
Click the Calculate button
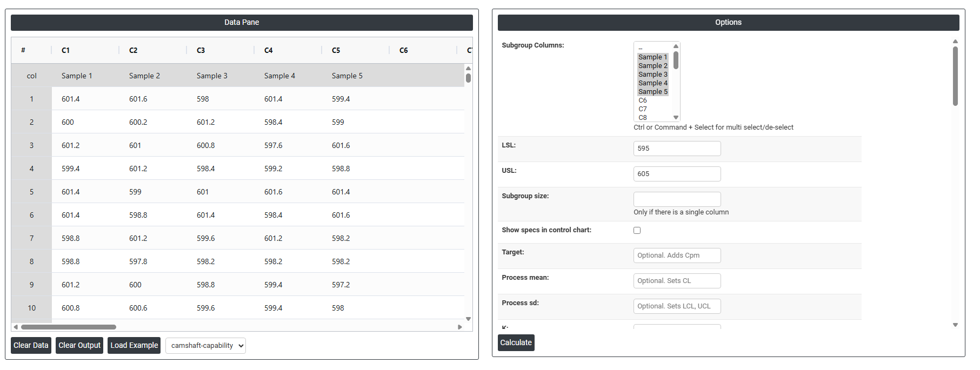tap(516, 342)
